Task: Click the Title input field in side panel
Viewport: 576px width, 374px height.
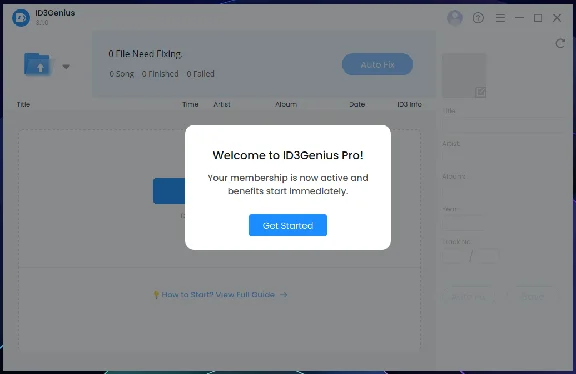Action: click(x=503, y=125)
